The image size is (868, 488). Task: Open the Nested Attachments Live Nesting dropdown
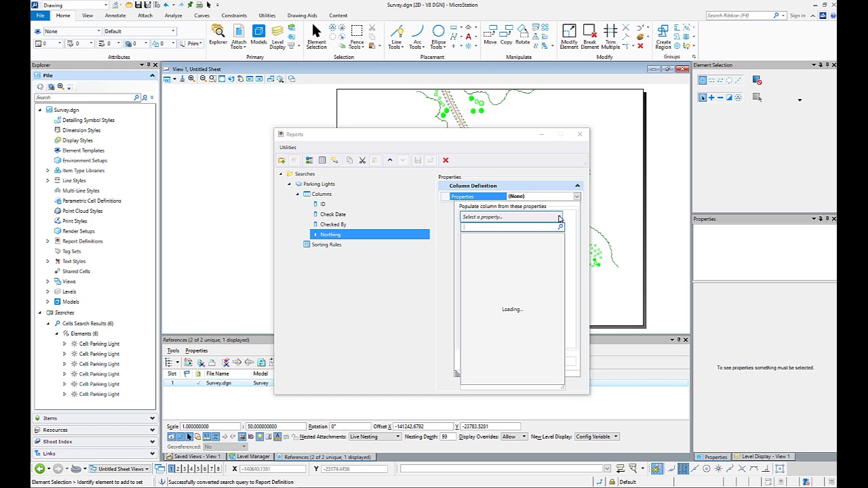point(375,436)
